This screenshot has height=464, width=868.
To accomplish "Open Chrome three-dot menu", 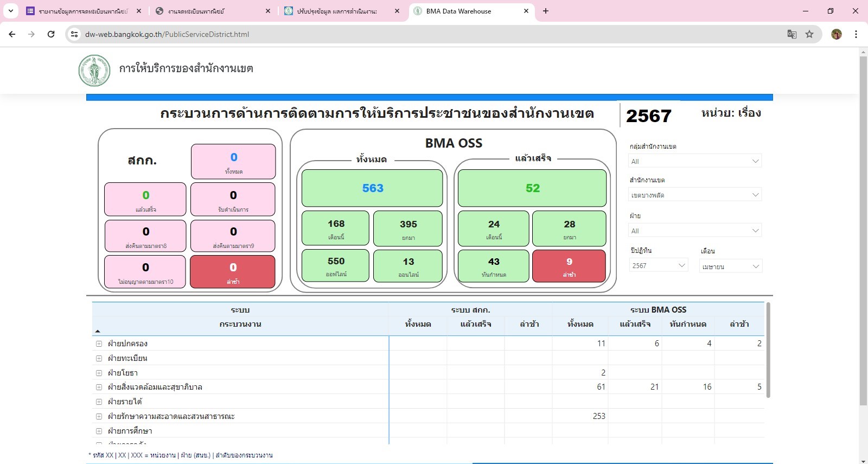I will pyautogui.click(x=856, y=34).
